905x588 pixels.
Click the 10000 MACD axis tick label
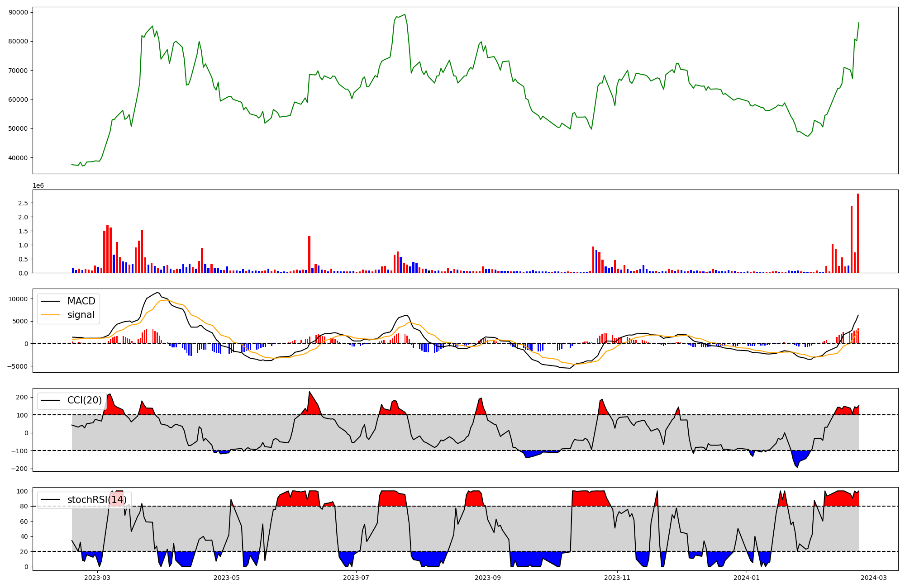[x=18, y=299]
